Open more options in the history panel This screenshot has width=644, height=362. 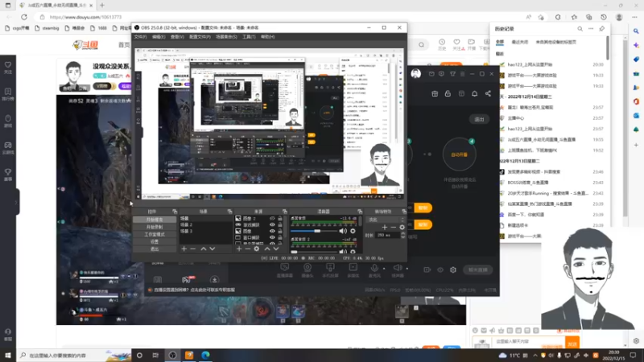point(591,29)
